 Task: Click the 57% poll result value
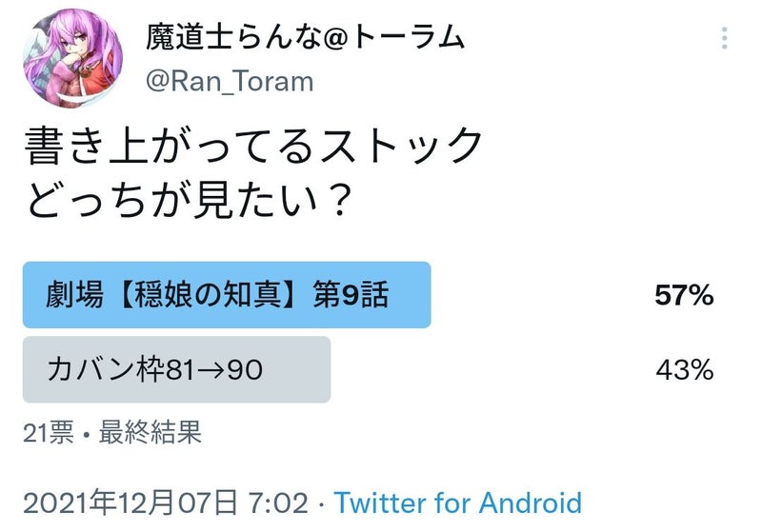(x=684, y=295)
